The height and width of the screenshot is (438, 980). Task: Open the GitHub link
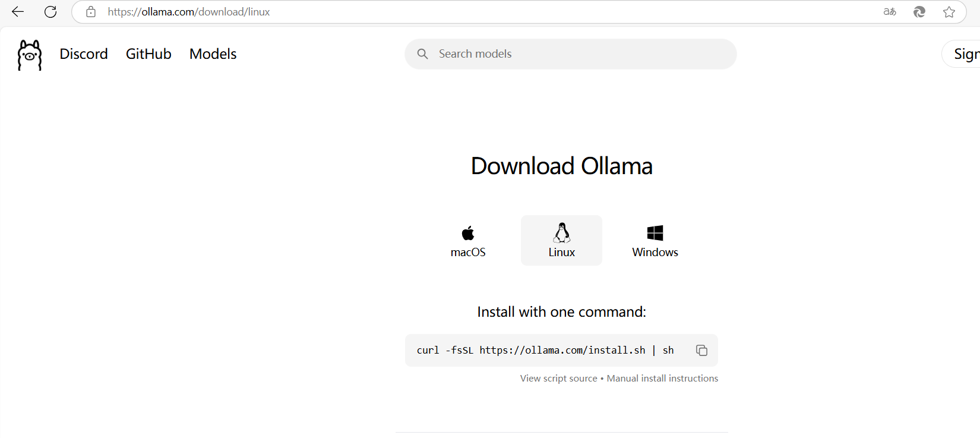(148, 54)
